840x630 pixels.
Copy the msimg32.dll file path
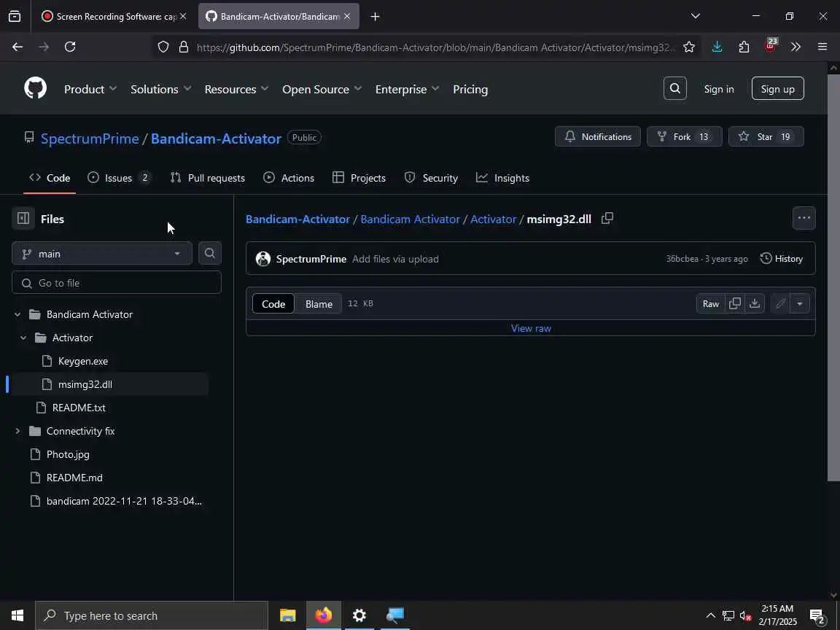click(607, 219)
